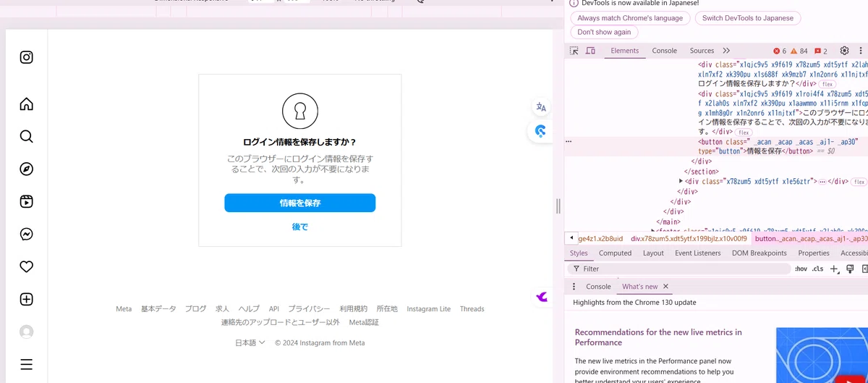The height and width of the screenshot is (383, 868).
Task: Open Console tab in bottom drawer
Action: tap(598, 287)
